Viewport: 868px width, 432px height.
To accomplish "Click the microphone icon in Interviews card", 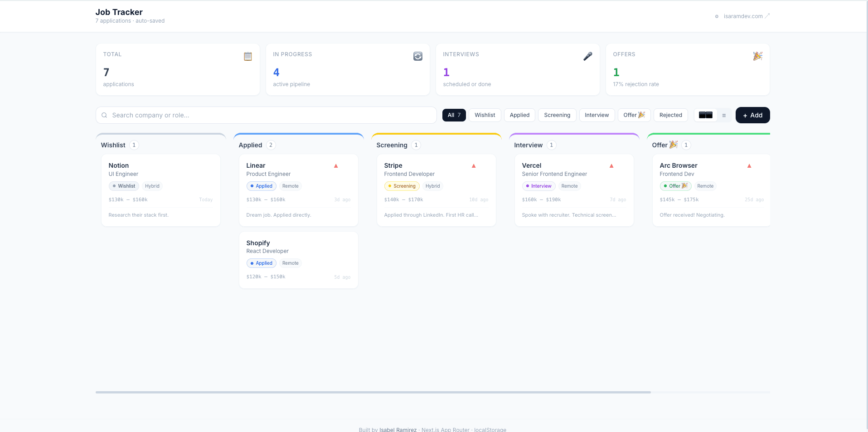I will point(587,56).
